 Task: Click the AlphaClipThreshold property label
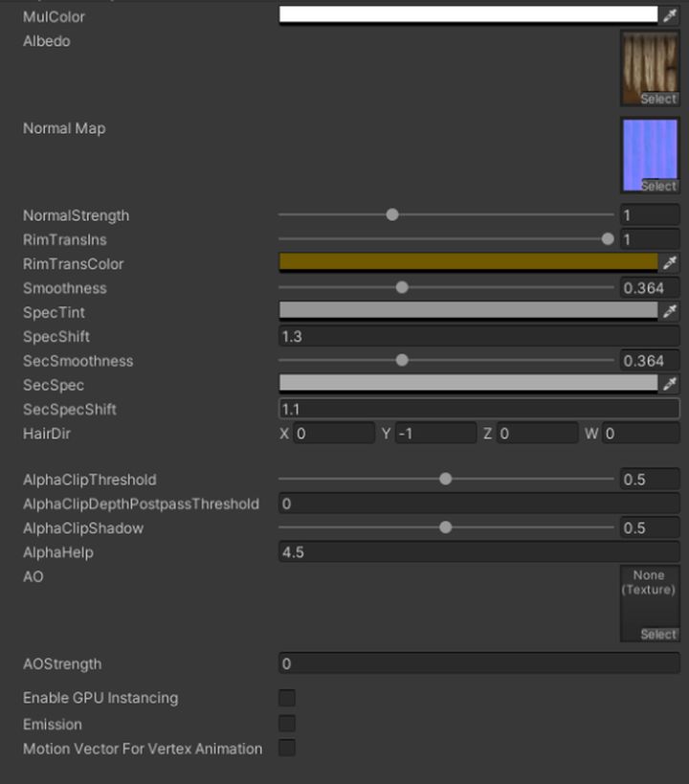[90, 480]
